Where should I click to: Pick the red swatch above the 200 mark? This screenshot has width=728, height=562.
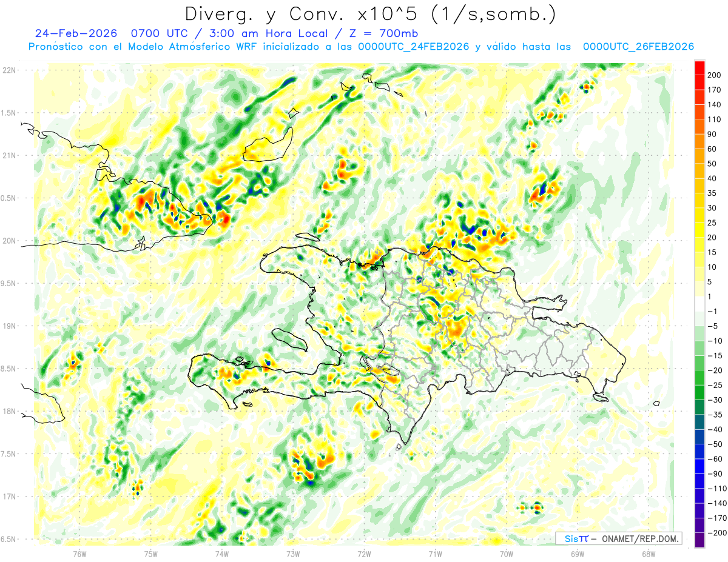tap(699, 68)
